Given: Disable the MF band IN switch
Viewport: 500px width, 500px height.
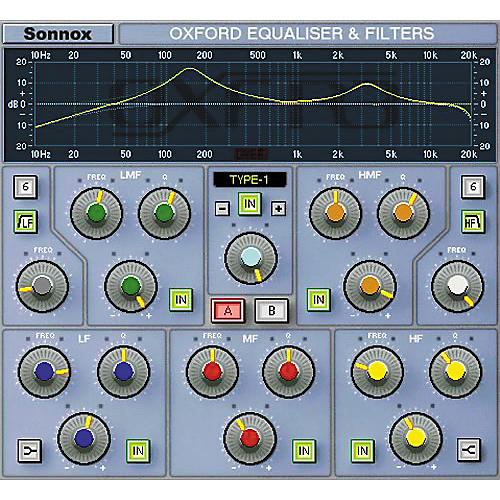Looking at the screenshot, I should click(304, 451).
